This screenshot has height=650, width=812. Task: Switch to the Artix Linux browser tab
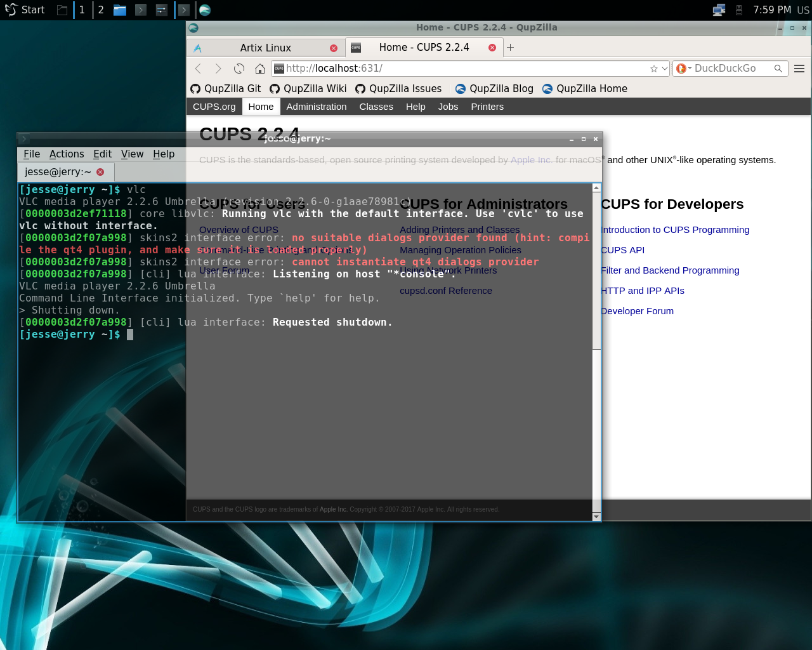pyautogui.click(x=265, y=48)
